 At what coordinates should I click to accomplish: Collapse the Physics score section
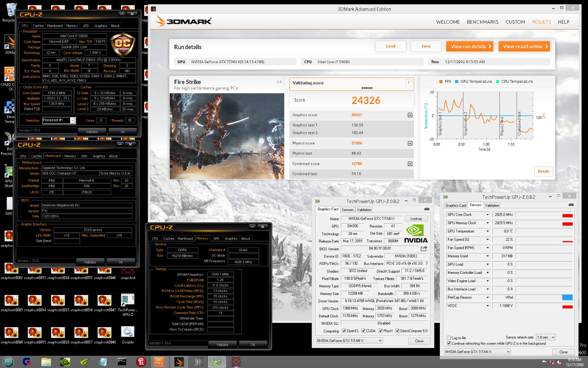410,143
